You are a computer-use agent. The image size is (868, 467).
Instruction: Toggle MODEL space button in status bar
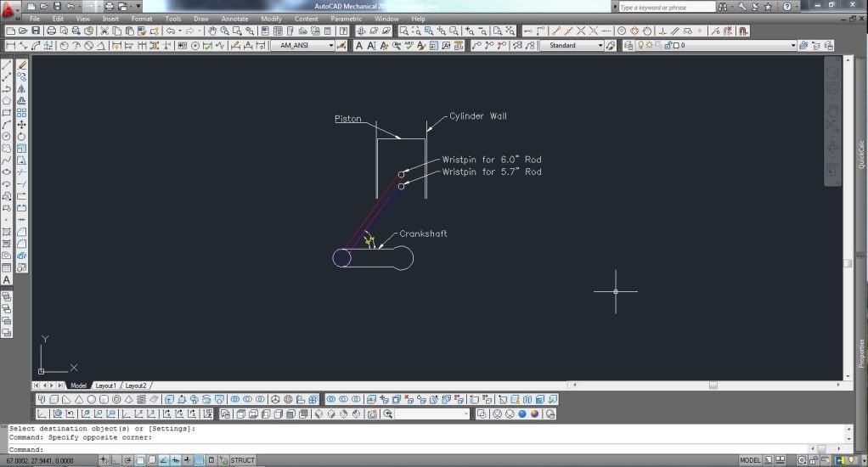click(750, 460)
